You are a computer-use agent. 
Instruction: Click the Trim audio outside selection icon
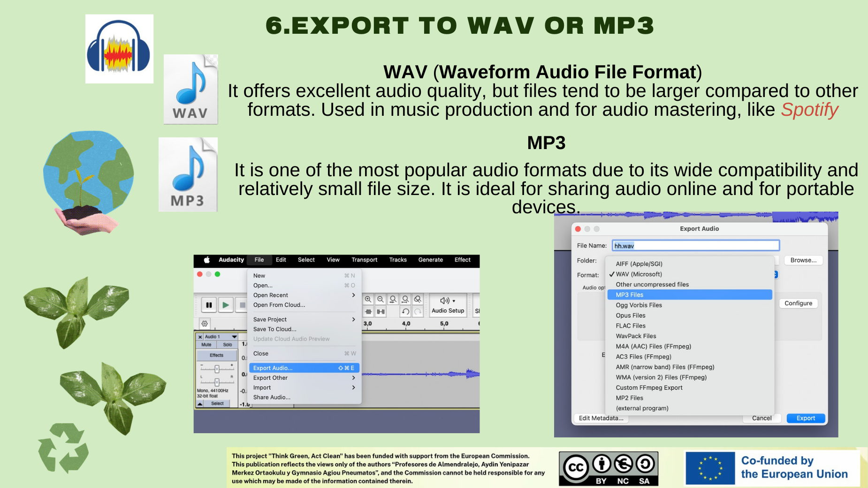[x=369, y=312]
